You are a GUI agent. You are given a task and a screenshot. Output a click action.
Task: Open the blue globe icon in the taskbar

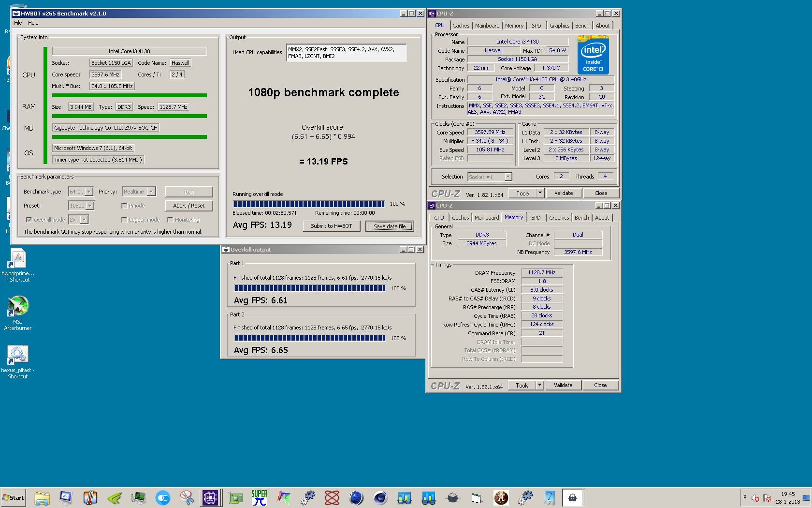coord(356,497)
